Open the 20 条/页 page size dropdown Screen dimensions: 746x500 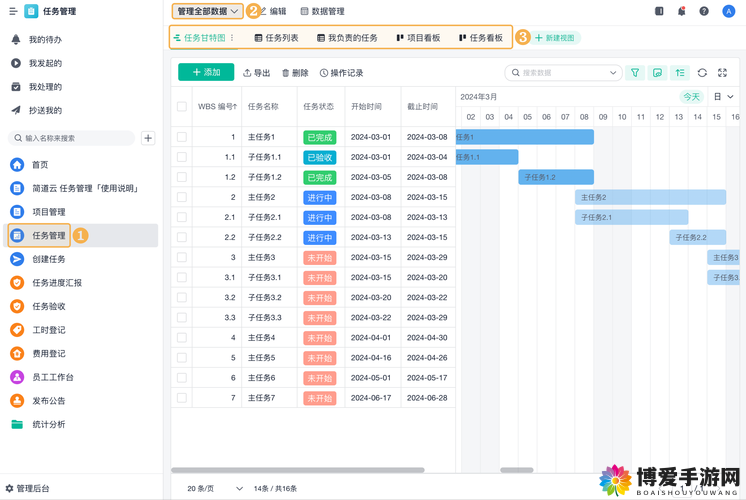[215, 489]
